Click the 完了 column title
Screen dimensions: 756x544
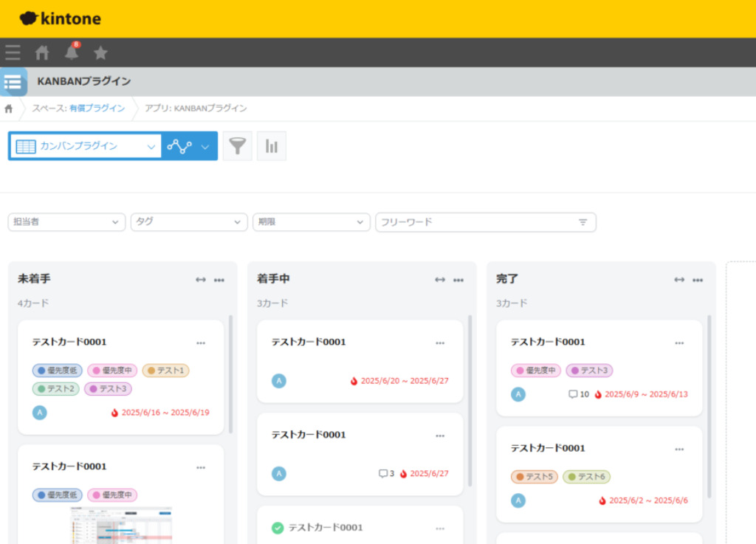(507, 278)
